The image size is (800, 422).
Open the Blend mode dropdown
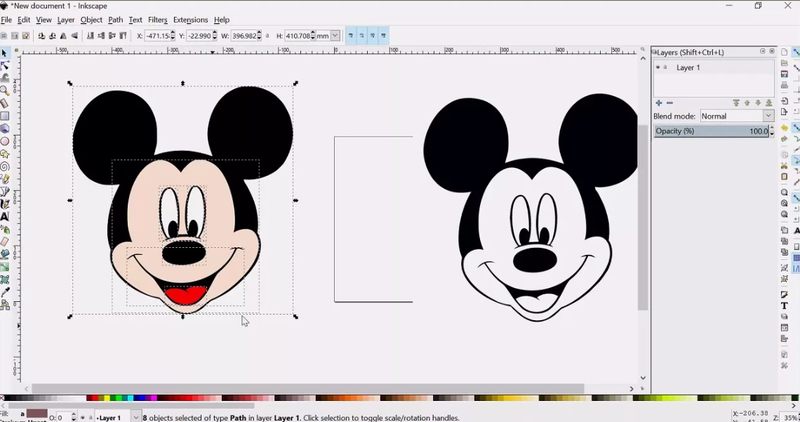tap(737, 116)
